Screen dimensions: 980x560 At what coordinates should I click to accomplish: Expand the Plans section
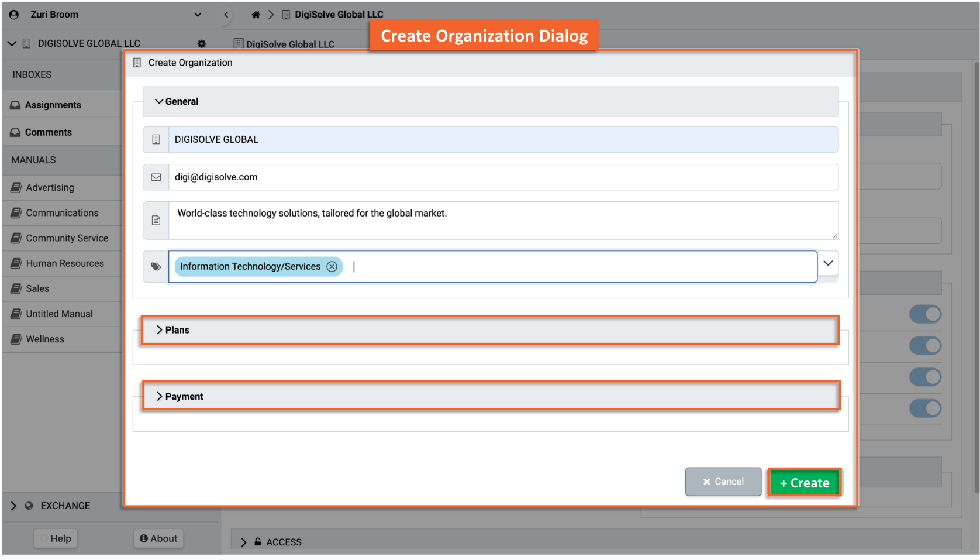pos(177,330)
